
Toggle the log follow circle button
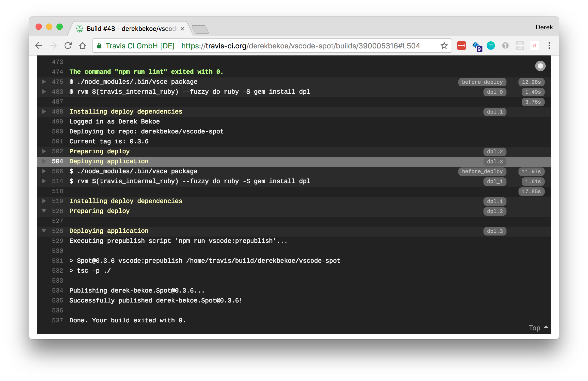coord(540,66)
